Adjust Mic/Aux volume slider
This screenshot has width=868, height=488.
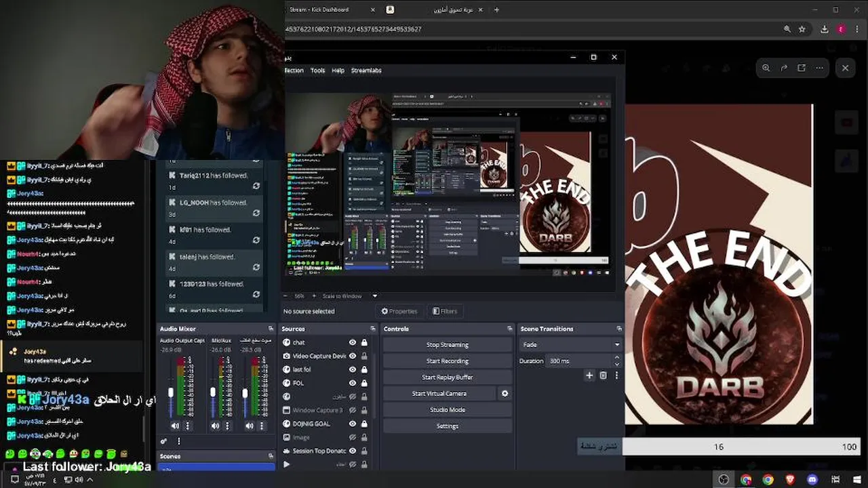click(x=213, y=392)
